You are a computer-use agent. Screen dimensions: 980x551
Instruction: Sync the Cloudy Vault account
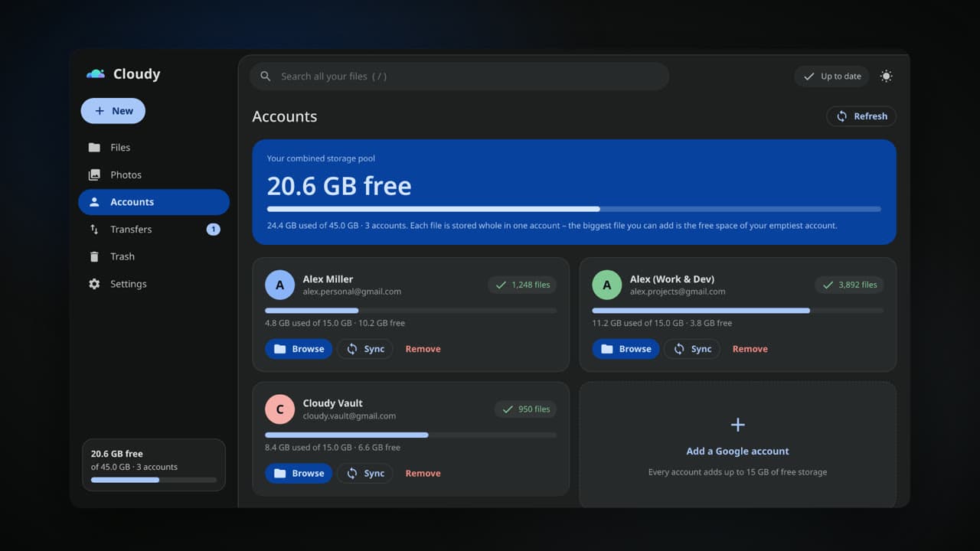[x=365, y=474]
